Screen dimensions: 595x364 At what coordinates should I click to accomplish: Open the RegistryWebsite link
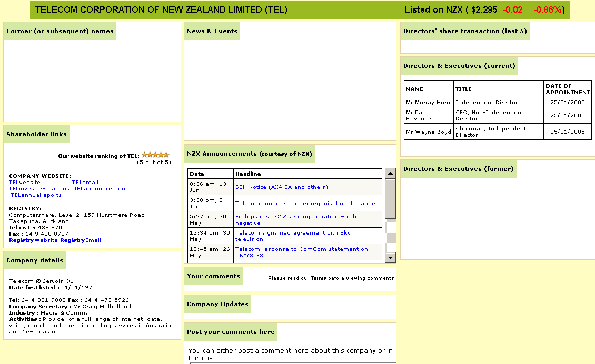pos(33,240)
